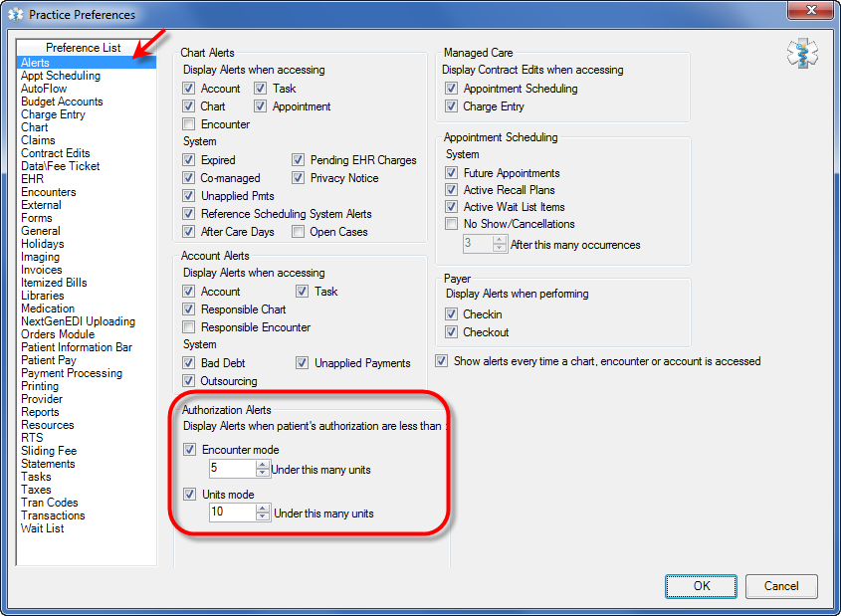Click the occurrences field showing 3

(479, 244)
